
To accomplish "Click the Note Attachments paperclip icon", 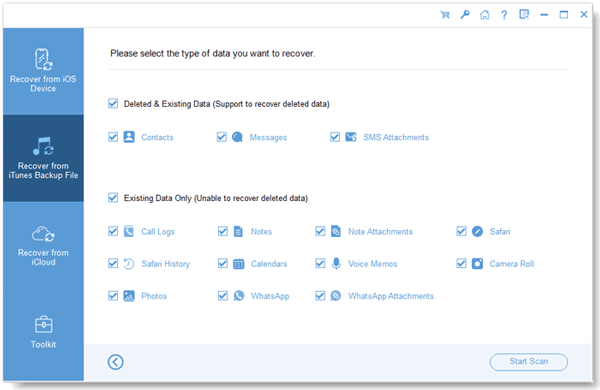I will (336, 231).
